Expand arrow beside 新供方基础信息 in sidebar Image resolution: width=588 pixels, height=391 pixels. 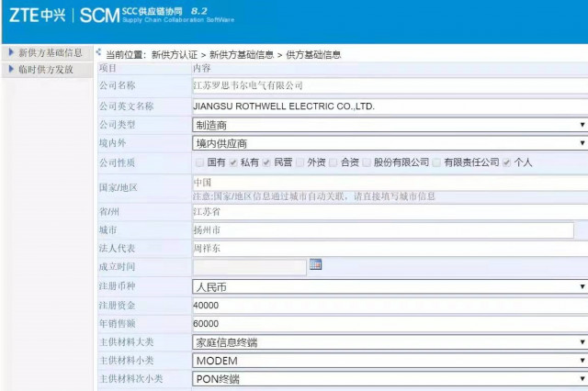pyautogui.click(x=10, y=53)
